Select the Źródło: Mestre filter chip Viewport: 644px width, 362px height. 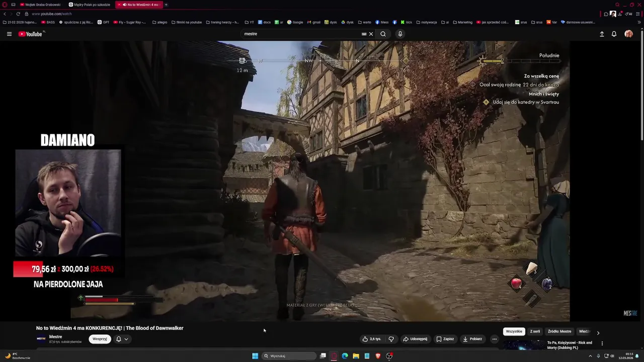coord(559,331)
